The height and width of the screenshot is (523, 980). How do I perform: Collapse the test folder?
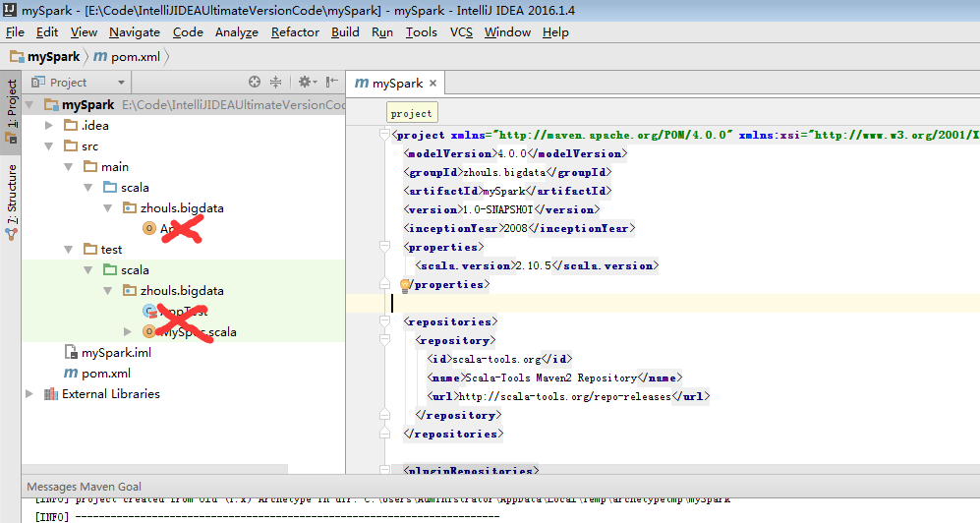(x=69, y=250)
